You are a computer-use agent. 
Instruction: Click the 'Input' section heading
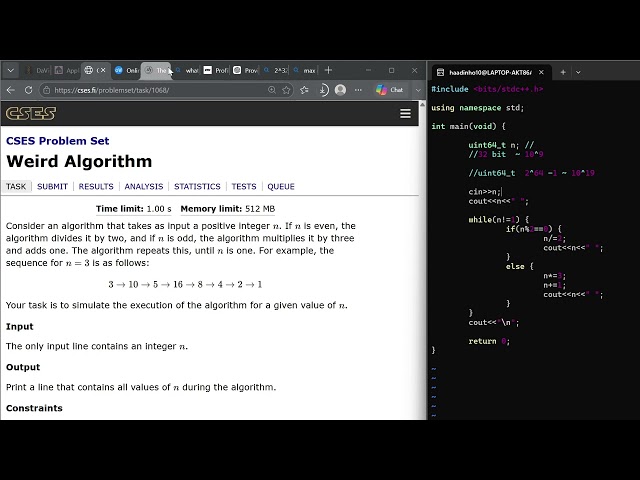coord(20,327)
